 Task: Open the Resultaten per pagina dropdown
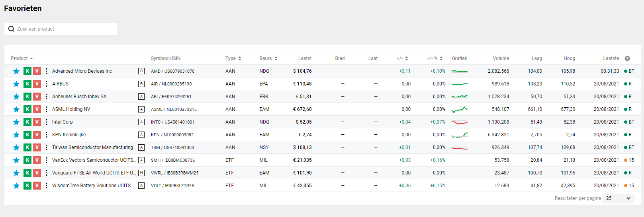click(618, 198)
